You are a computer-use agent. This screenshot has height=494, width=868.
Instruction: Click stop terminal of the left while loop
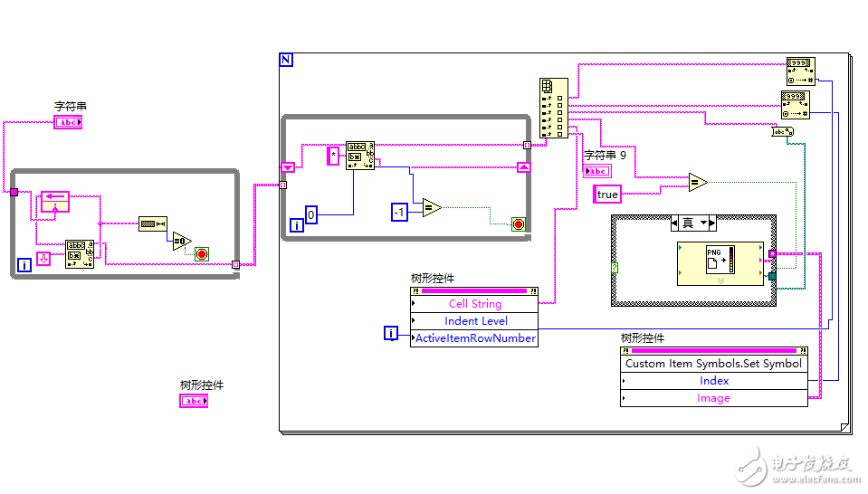(x=202, y=254)
